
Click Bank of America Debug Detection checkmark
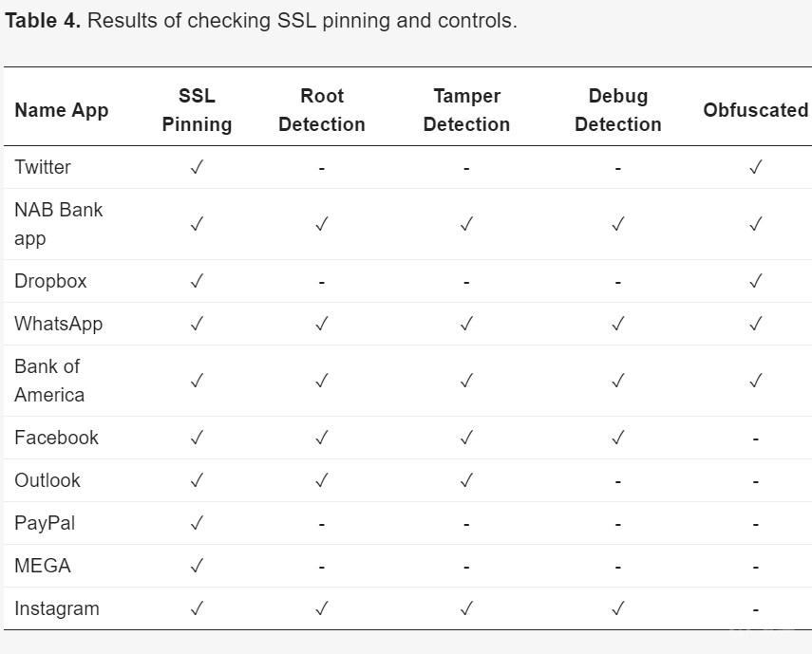(618, 381)
